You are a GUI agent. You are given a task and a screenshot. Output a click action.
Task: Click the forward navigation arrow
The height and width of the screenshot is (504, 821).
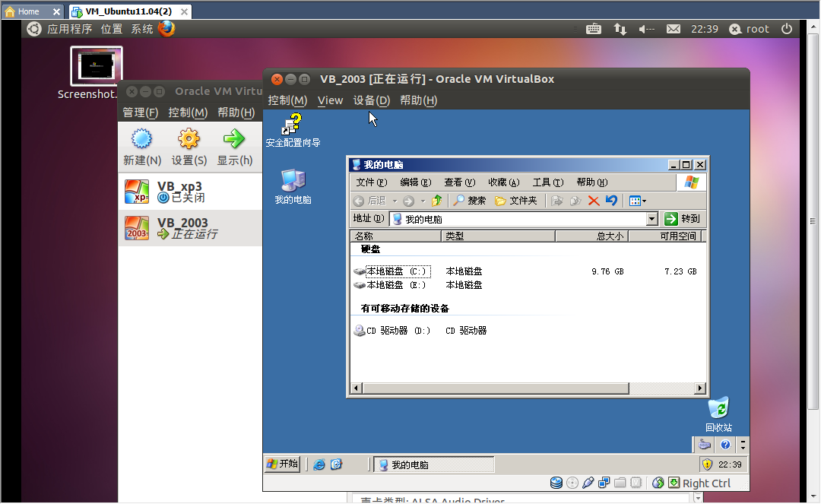tap(409, 201)
